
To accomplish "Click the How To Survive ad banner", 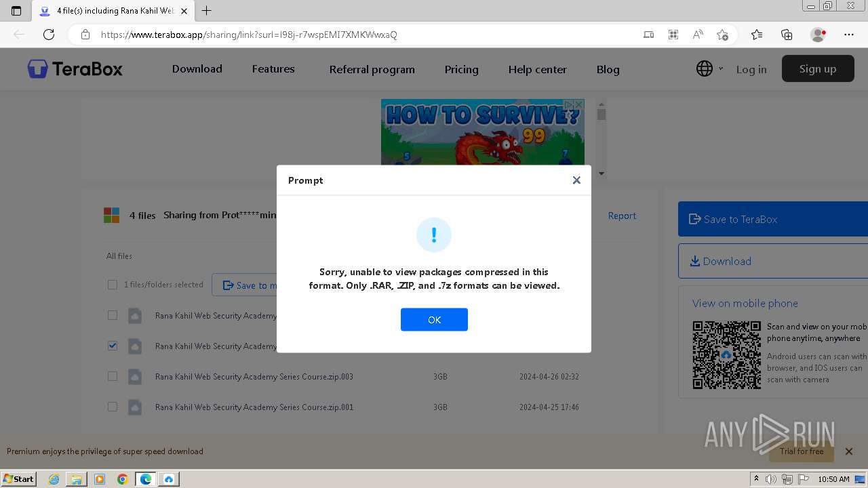I will point(482,132).
